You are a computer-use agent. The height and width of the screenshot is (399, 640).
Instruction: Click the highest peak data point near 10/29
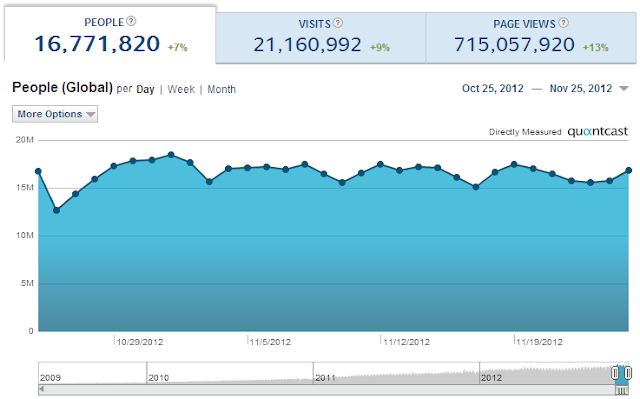(171, 155)
